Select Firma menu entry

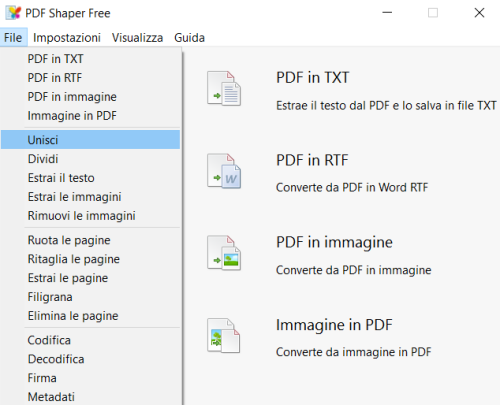90,378
